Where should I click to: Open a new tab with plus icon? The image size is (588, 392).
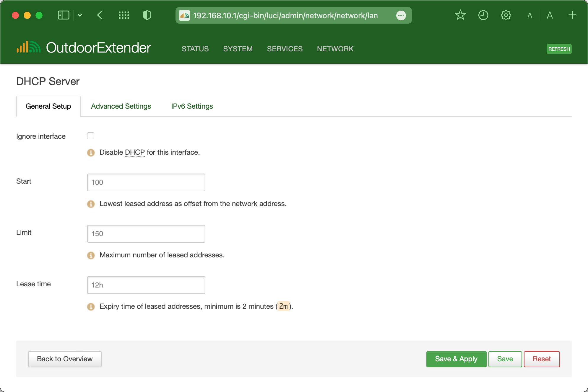572,15
